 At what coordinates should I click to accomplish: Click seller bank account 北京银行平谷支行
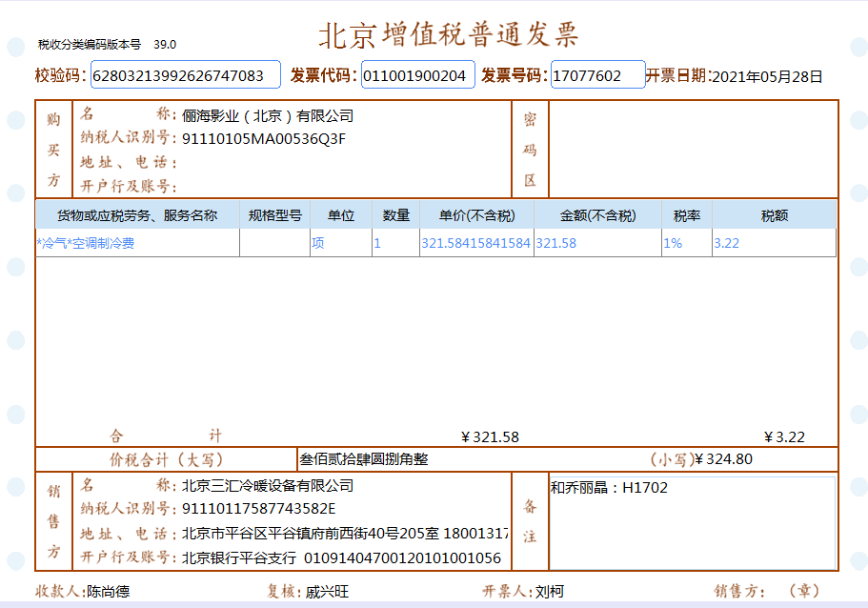(x=238, y=557)
